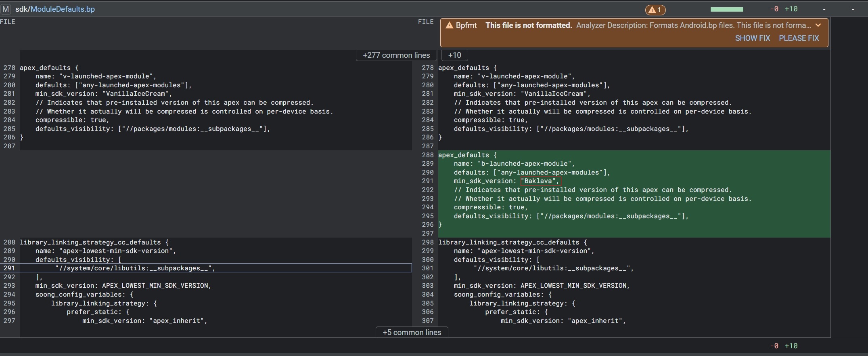Click PLEASE FIX in the Bpfmt banner
Screen dimensions: 868x356
pos(799,38)
